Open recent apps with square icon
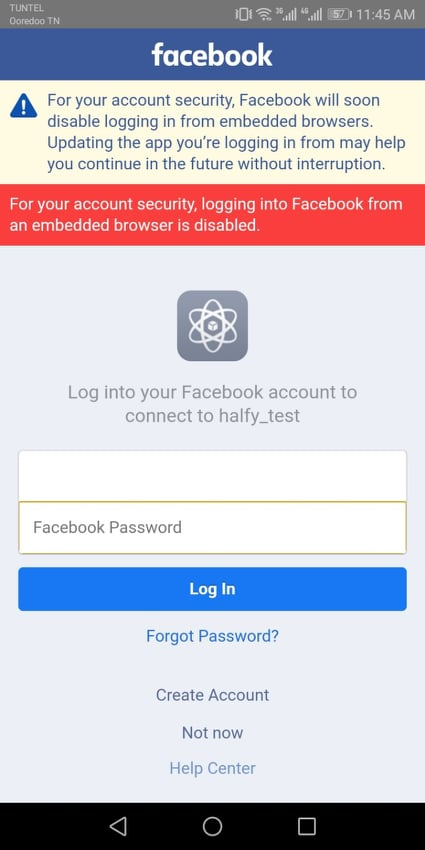 pos(307,826)
